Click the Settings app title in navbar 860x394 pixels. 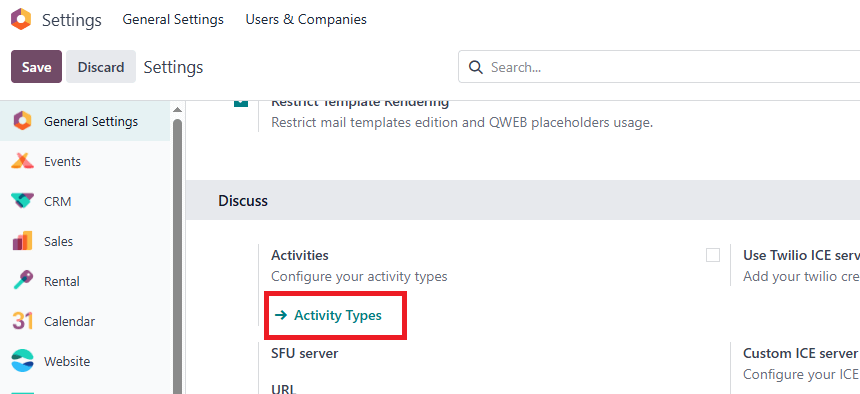pos(72,20)
